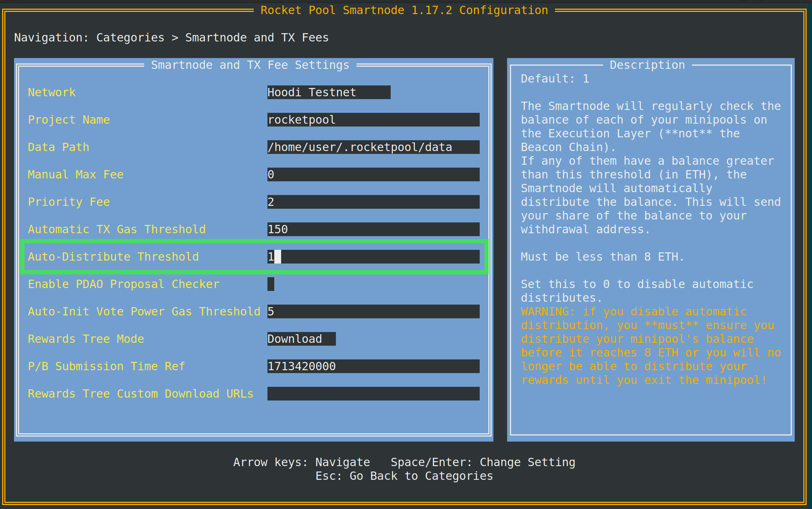Click the Description panel title
The height and width of the screenshot is (509, 812).
(647, 65)
